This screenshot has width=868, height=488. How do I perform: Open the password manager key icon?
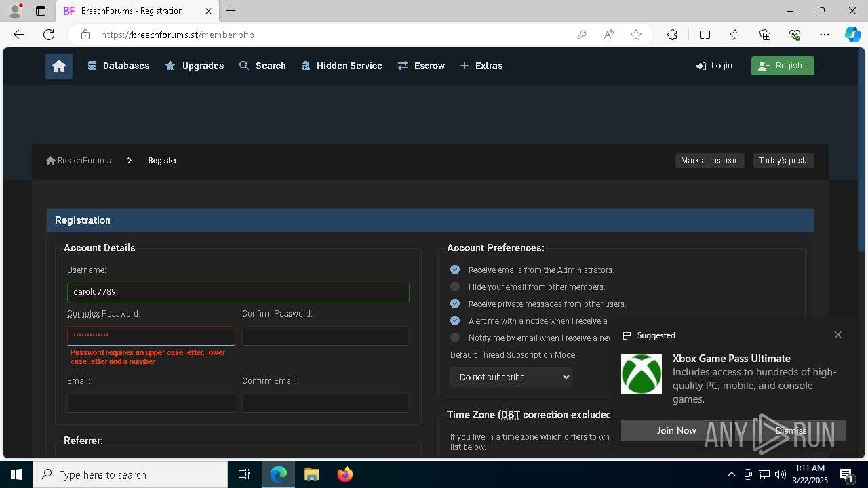pyautogui.click(x=581, y=35)
